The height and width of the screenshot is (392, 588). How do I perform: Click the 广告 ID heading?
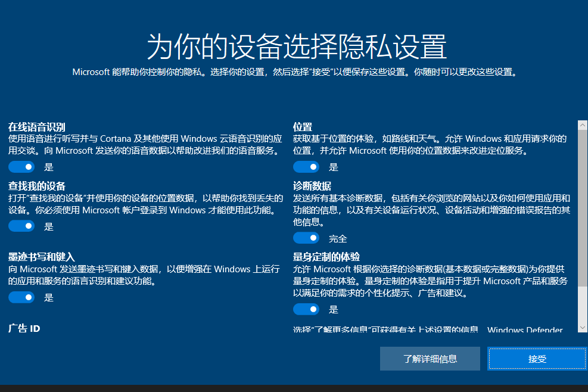24,328
